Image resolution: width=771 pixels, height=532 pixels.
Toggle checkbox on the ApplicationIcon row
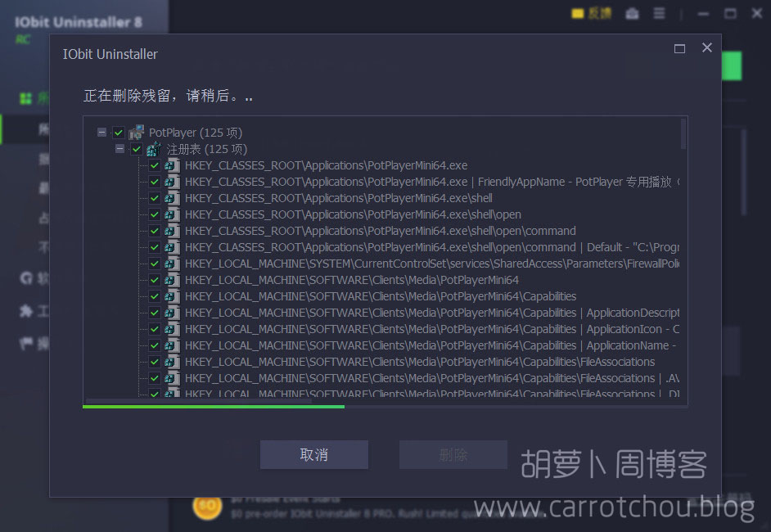(155, 329)
